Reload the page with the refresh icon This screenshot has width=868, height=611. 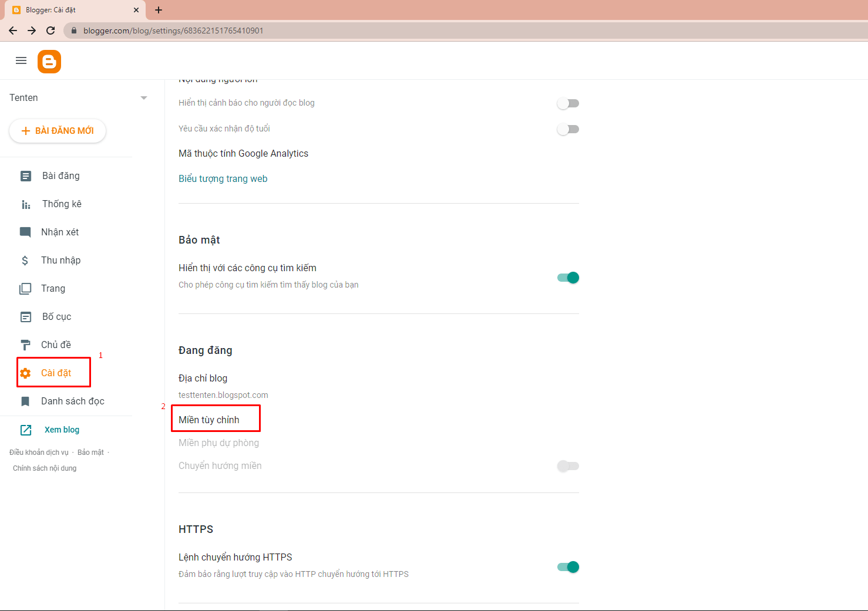point(51,31)
